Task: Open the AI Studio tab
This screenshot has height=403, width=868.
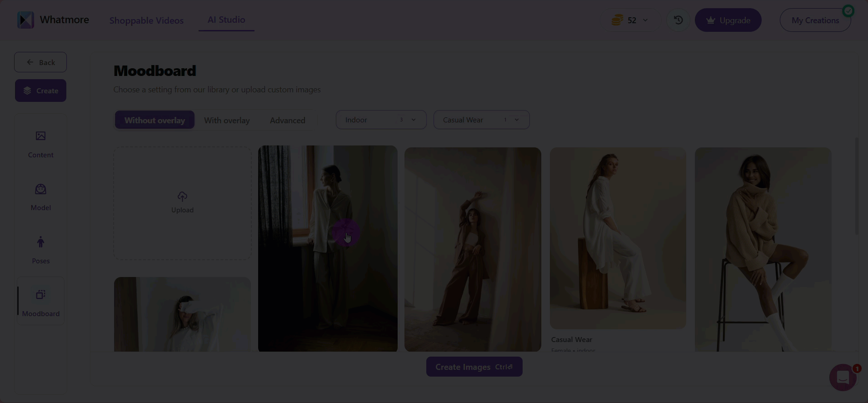Action: pos(226,20)
